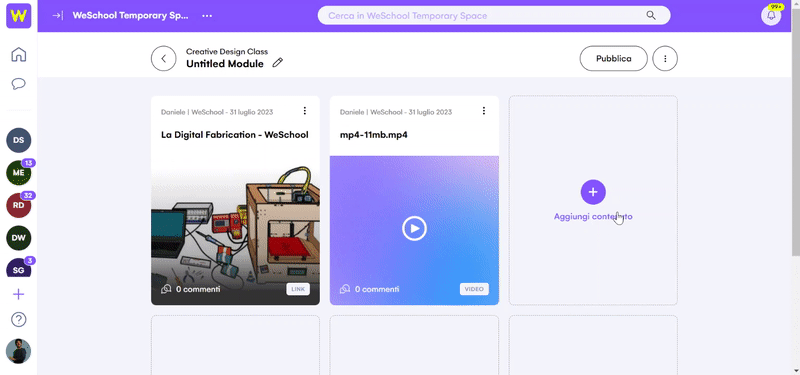Select the DS group avatar
This screenshot has height=375, width=800.
(18, 140)
